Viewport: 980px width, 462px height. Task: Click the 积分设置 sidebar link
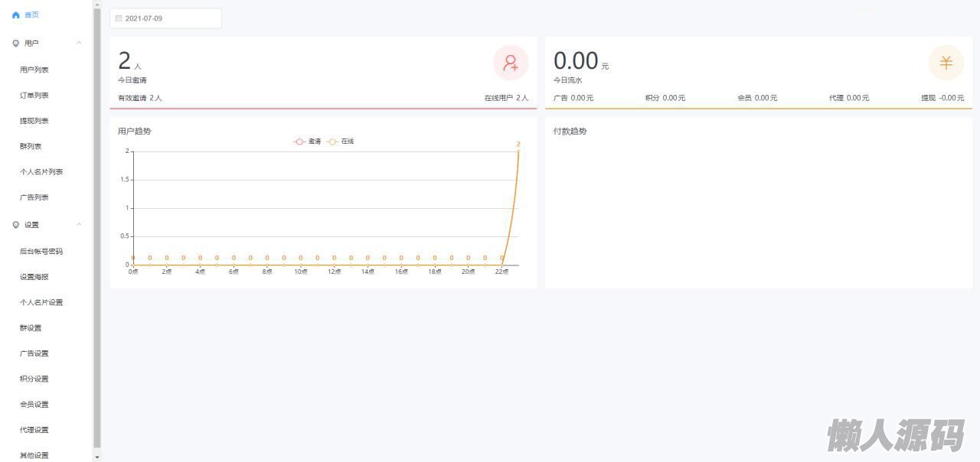(34, 379)
